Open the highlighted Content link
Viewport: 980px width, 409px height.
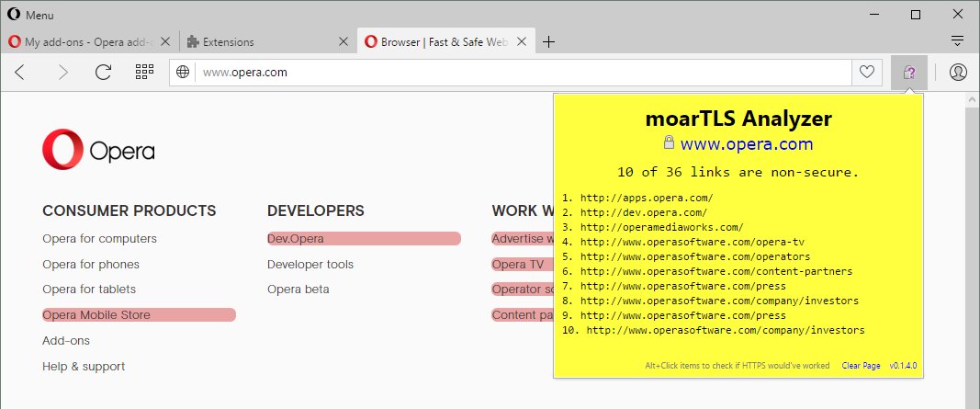[523, 315]
